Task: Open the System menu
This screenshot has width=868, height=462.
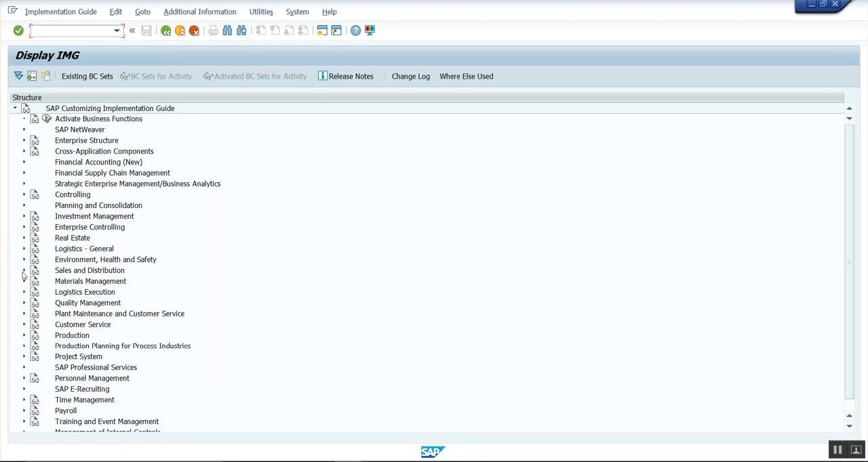Action: [x=297, y=12]
